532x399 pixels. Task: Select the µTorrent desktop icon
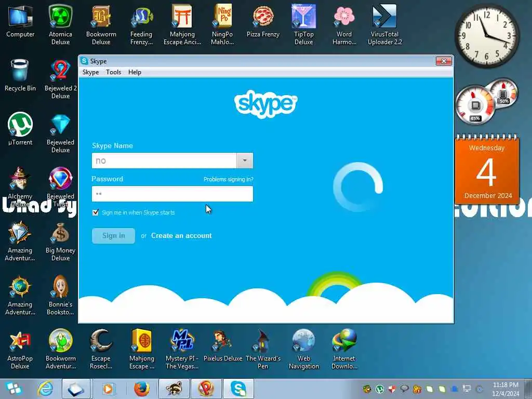coord(20,129)
